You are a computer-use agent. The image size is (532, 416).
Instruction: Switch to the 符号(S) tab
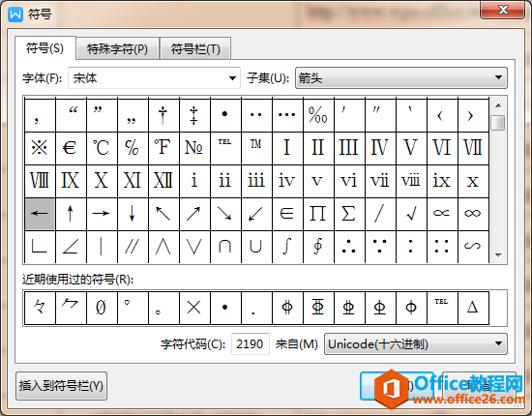[x=44, y=48]
